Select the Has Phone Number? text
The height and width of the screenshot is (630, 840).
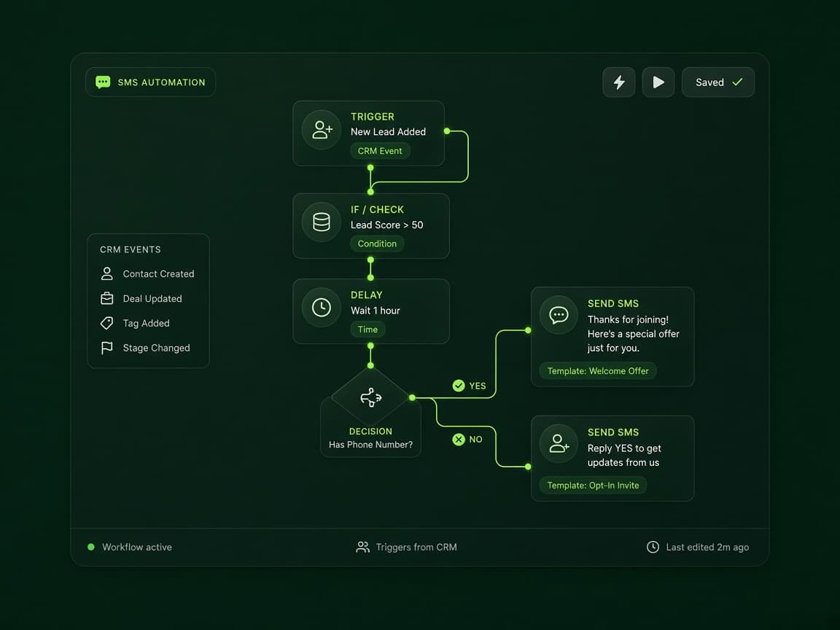[370, 445]
